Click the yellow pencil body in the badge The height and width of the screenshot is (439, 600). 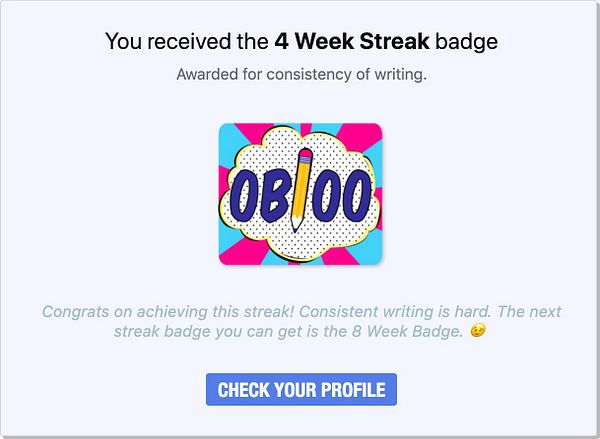coord(301,189)
